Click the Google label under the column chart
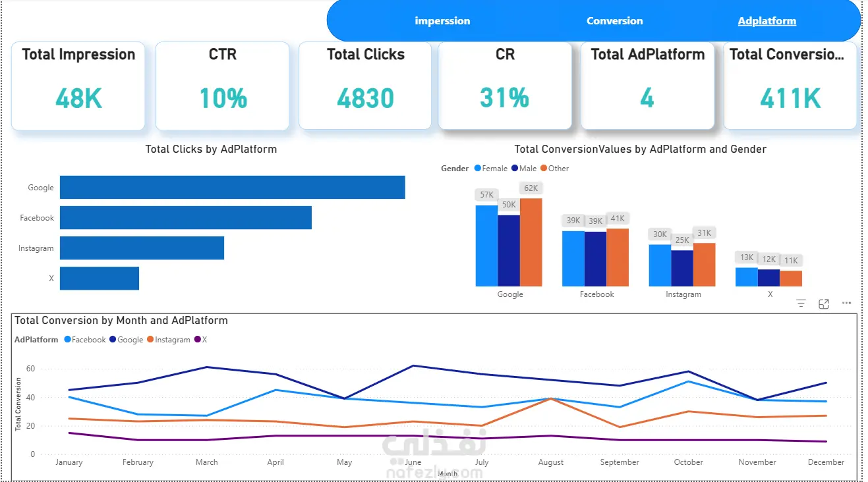The height and width of the screenshot is (482, 868). (510, 294)
